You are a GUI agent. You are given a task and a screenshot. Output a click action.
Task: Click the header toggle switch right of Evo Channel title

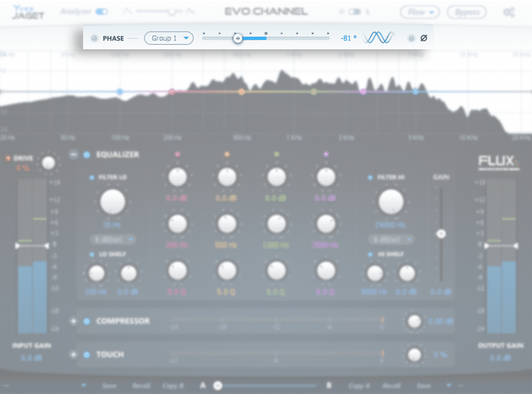[x=354, y=12]
